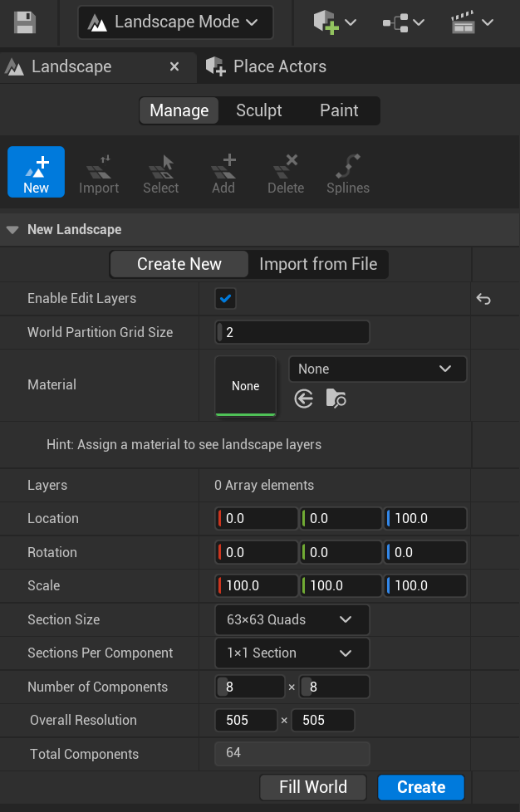The height and width of the screenshot is (812, 520).
Task: Click the Create button
Action: (x=420, y=787)
